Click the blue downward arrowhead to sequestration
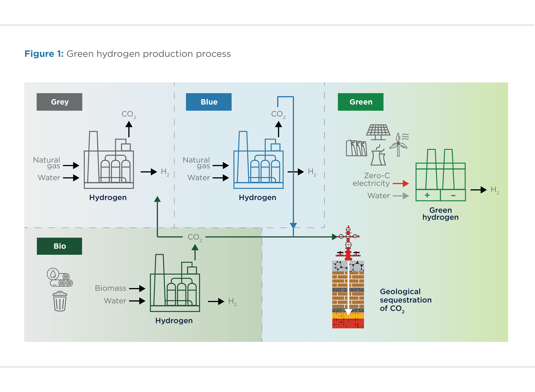The height and width of the screenshot is (392, 535). click(293, 225)
